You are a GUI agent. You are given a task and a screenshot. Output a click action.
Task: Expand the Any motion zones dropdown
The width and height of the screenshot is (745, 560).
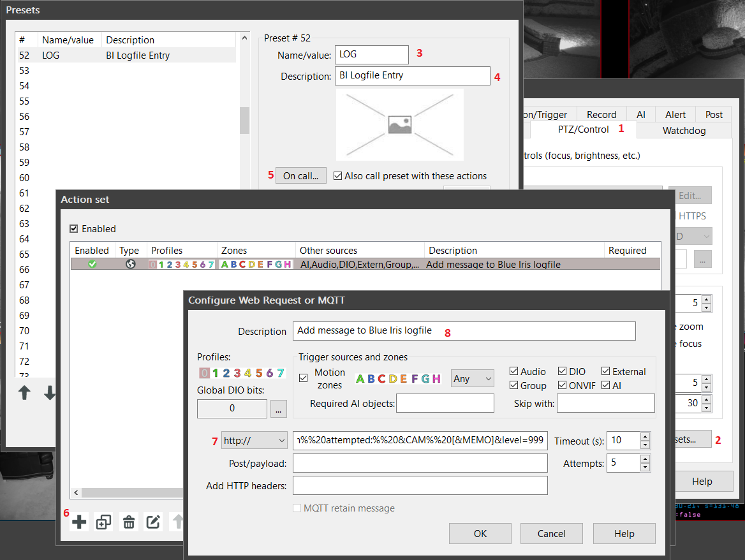(x=472, y=378)
